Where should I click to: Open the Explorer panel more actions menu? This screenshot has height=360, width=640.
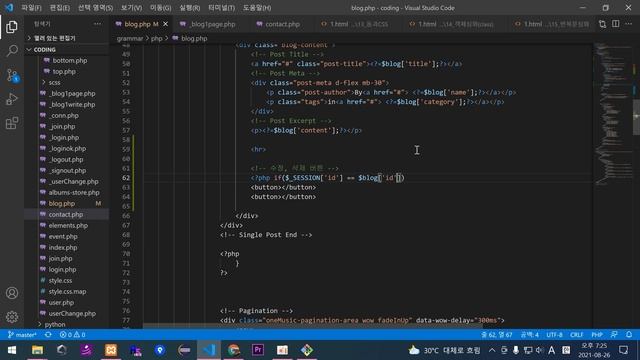(x=97, y=24)
